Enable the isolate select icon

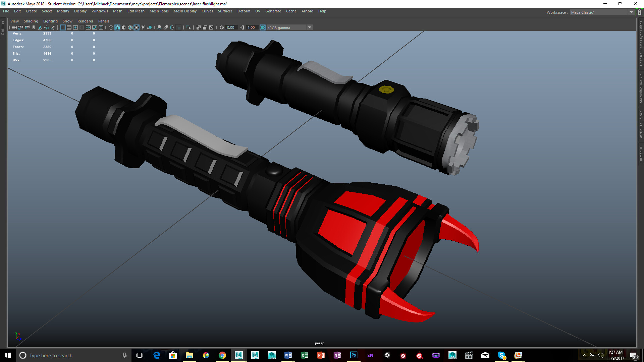coord(189,27)
